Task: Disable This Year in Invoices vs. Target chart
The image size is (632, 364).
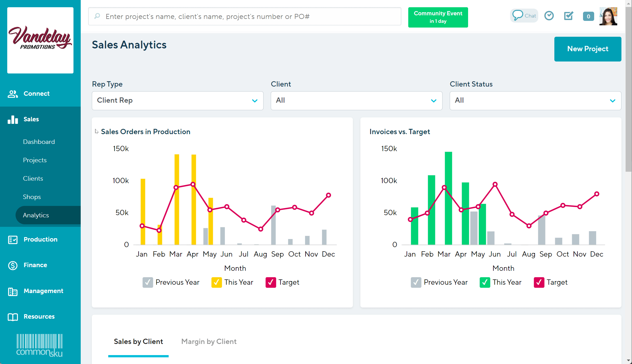Action: click(x=485, y=282)
